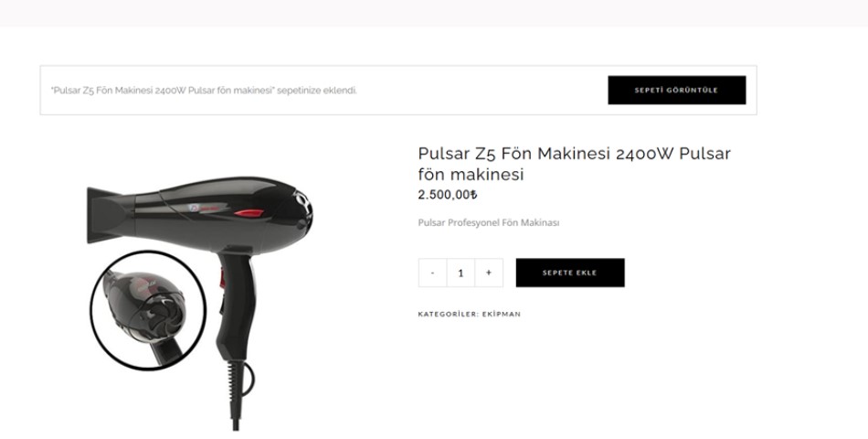Click the hair dryer product image
This screenshot has height=439, width=868.
click(199, 302)
